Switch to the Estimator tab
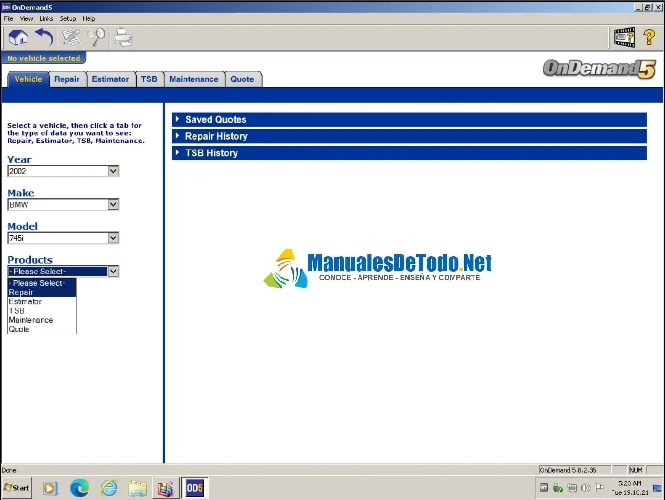The width and height of the screenshot is (665, 500). (109, 79)
